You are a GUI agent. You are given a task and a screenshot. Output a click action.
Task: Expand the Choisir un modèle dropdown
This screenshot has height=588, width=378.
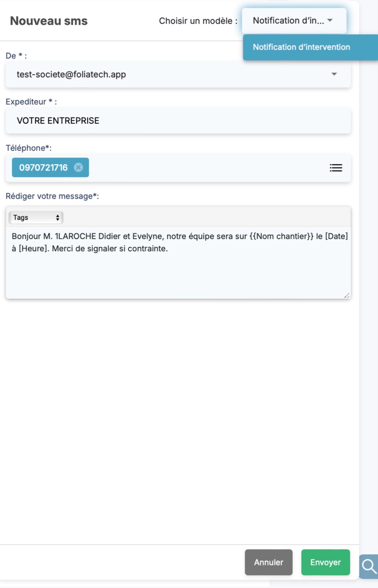[x=294, y=21]
